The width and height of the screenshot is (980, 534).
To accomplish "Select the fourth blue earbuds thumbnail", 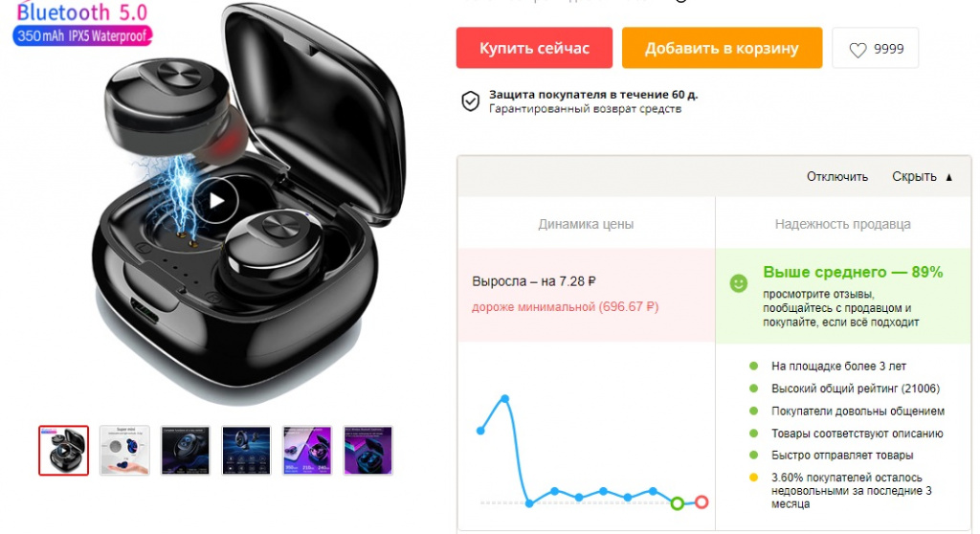I will pos(246,451).
